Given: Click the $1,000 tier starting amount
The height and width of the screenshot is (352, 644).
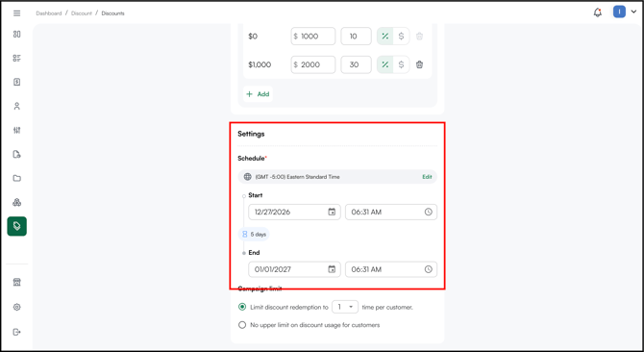Looking at the screenshot, I should point(260,64).
